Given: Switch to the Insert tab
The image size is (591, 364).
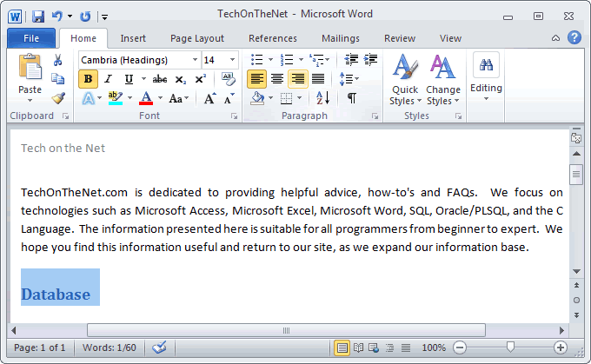Looking at the screenshot, I should pos(133,38).
